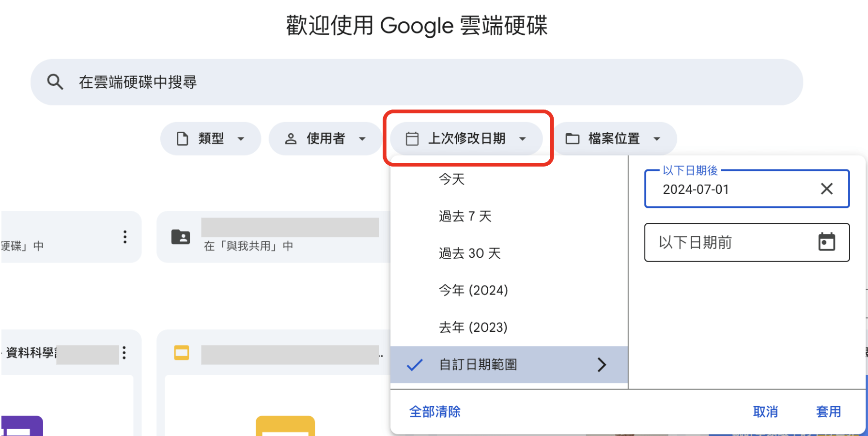Select 今年 (2024) date option

(509, 290)
